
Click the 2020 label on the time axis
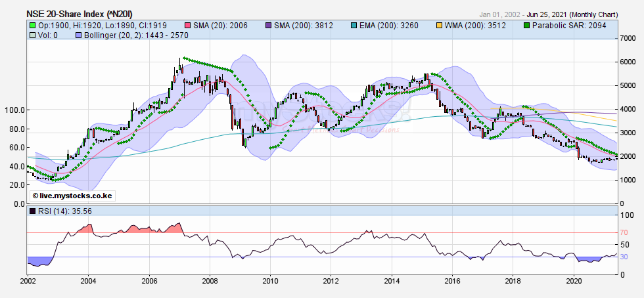(x=574, y=281)
